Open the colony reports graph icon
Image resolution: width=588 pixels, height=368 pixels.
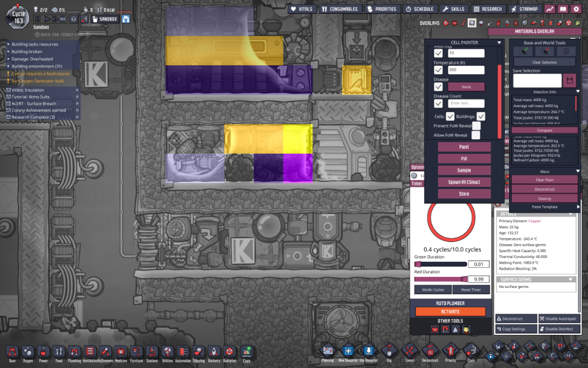(550, 9)
